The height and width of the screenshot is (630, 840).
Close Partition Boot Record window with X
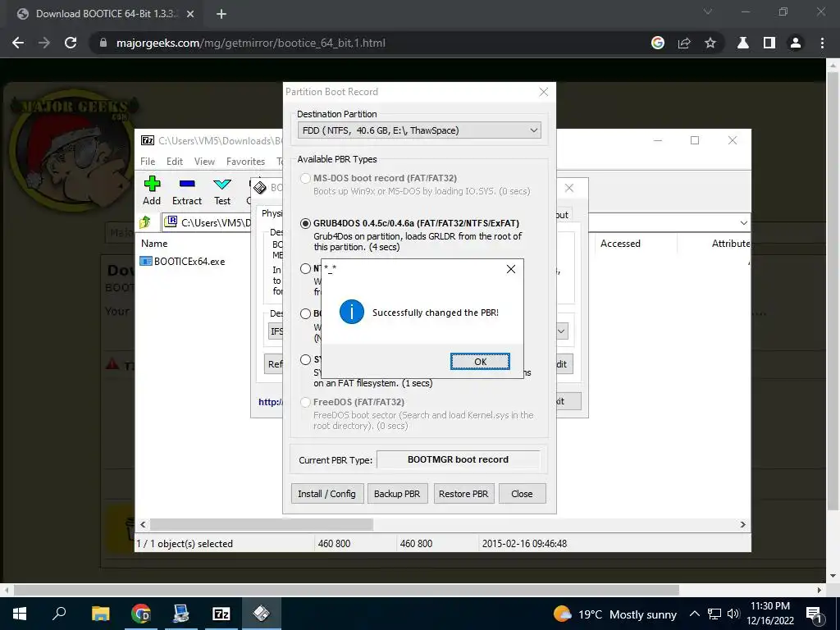[x=544, y=92]
